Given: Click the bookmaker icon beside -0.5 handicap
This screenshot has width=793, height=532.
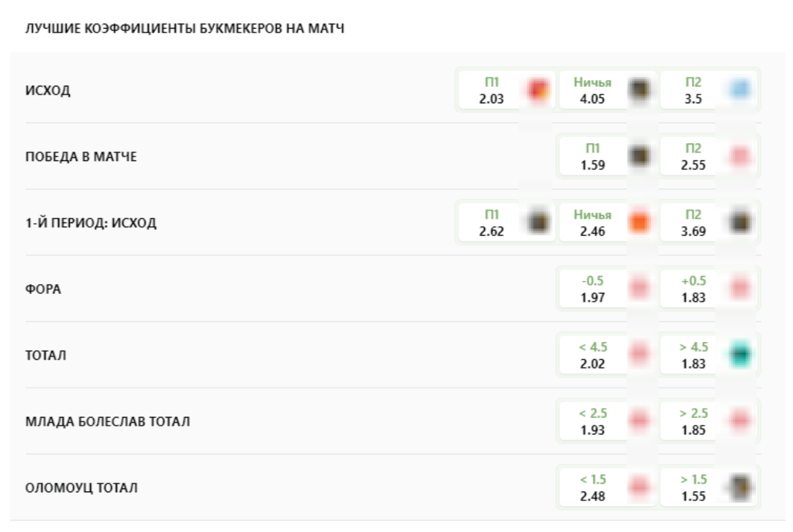Looking at the screenshot, I should [638, 289].
